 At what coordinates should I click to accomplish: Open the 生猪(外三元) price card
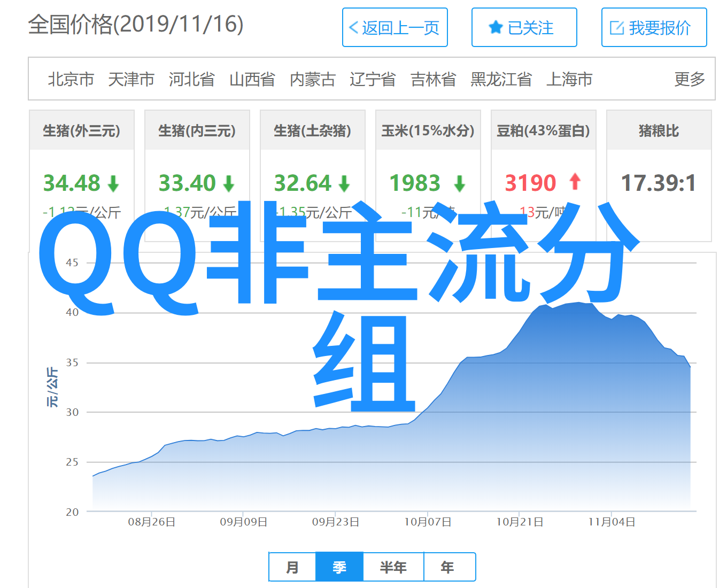(x=82, y=176)
